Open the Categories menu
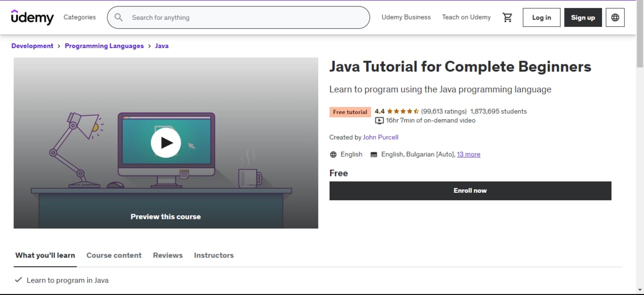The width and height of the screenshot is (644, 295). coord(80,17)
